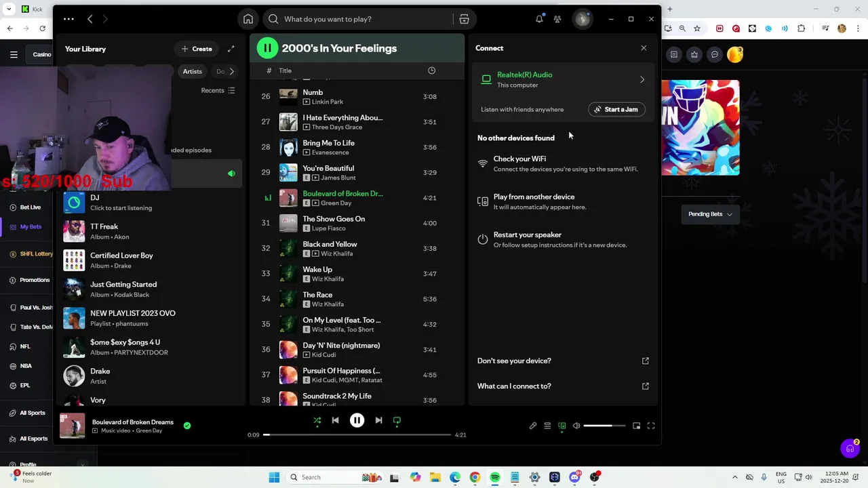The width and height of the screenshot is (868, 488).
Task: Open the now-playing Green Day cover thumbnail
Action: tap(72, 426)
